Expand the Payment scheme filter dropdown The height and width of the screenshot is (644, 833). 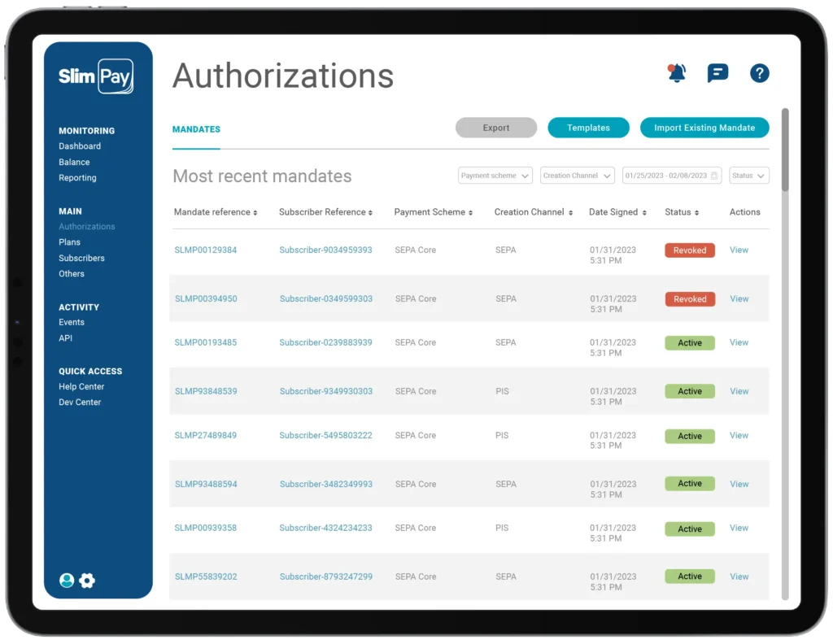495,176
